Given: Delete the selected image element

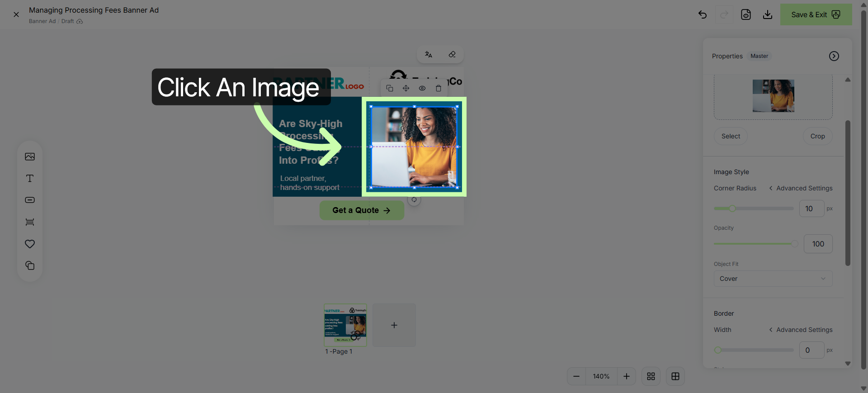Looking at the screenshot, I should pos(439,88).
